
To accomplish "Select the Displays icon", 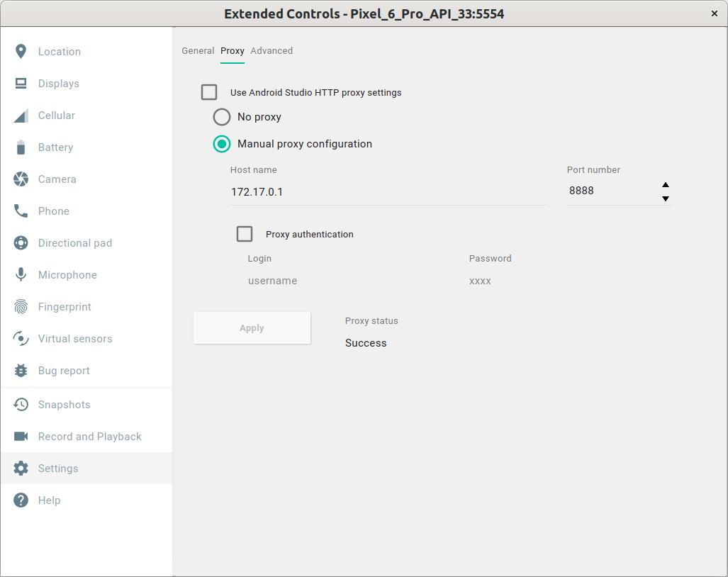I will 57,83.
